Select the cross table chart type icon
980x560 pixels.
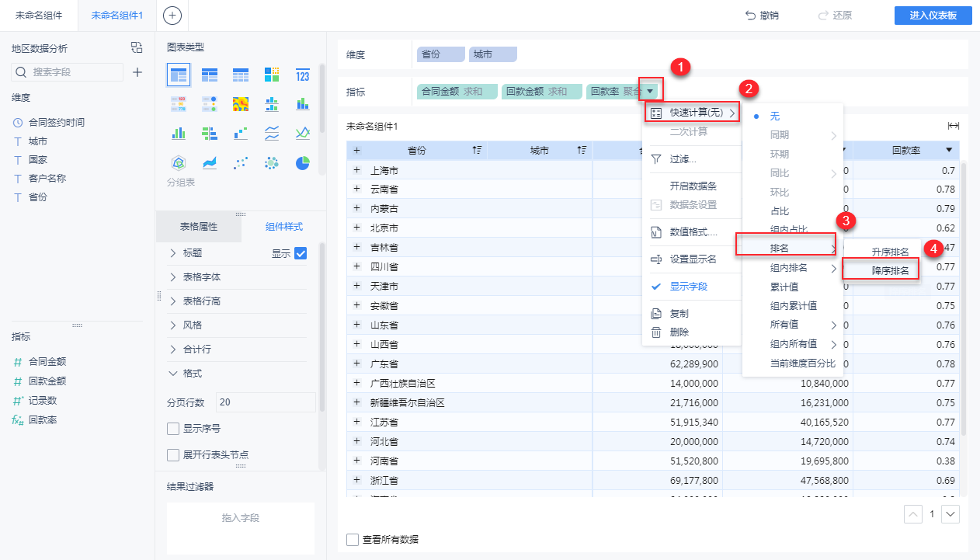(210, 75)
